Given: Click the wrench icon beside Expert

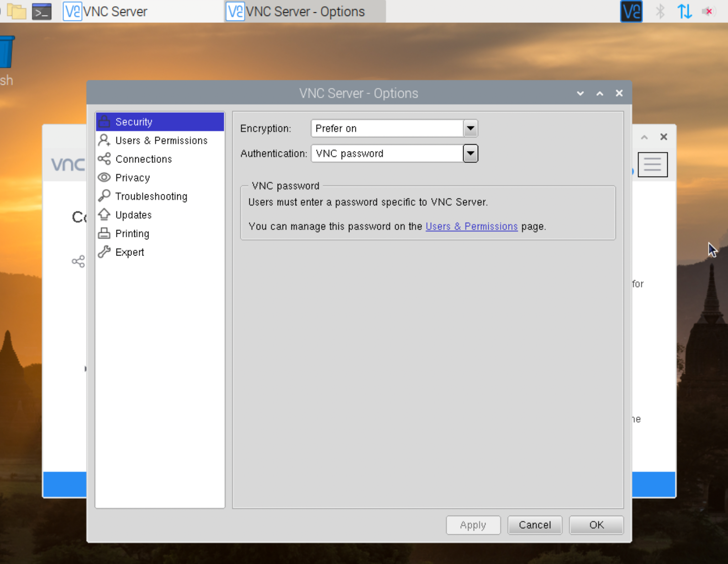Looking at the screenshot, I should [104, 252].
